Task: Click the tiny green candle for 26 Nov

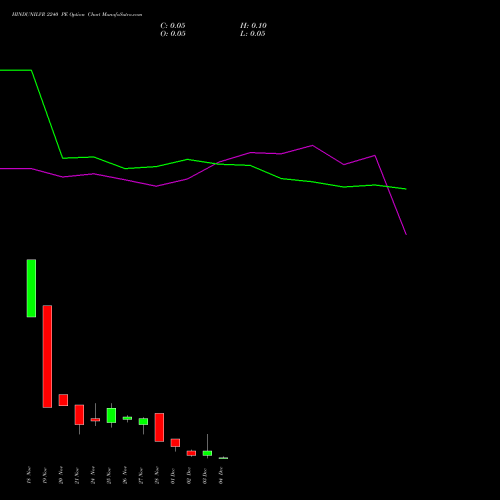Action: 127,418
